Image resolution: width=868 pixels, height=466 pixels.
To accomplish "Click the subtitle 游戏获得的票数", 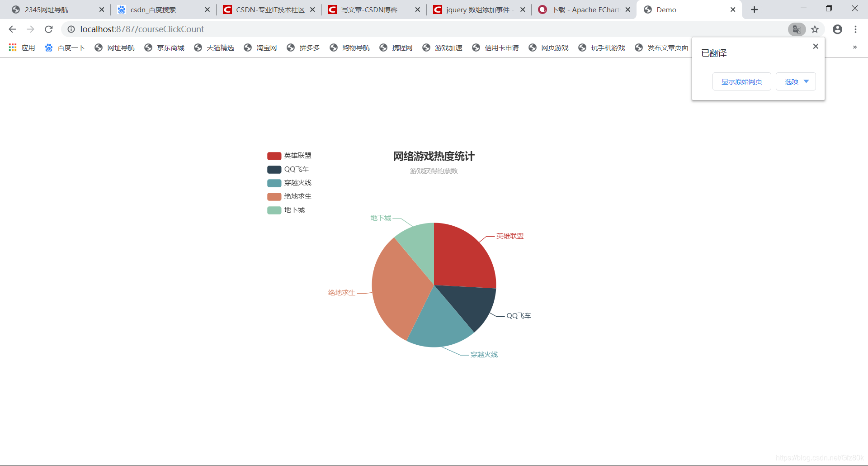I will point(434,171).
